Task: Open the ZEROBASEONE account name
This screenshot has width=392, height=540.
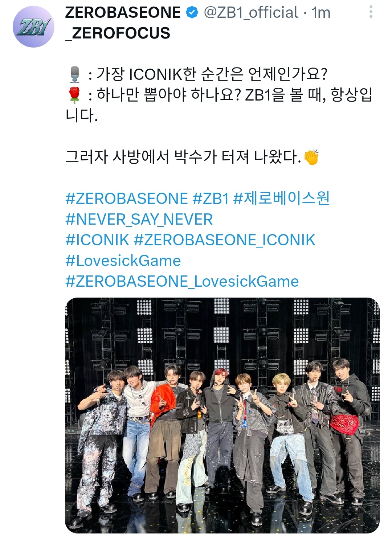Action: point(123,13)
